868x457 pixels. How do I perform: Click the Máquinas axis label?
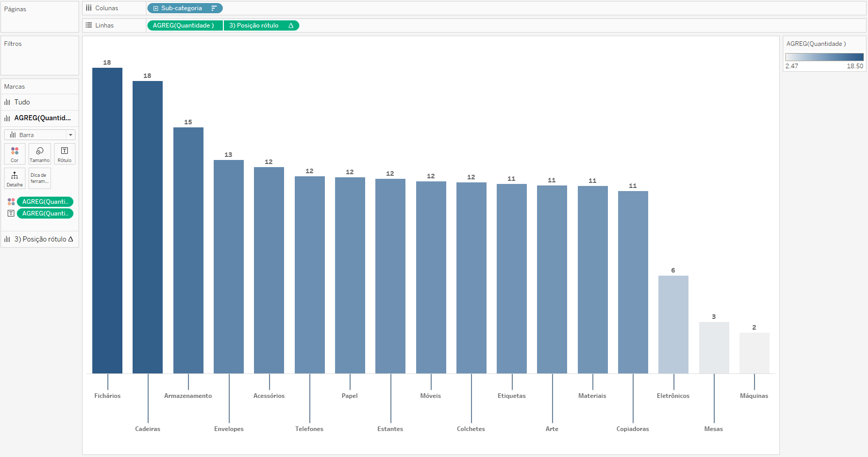754,396
